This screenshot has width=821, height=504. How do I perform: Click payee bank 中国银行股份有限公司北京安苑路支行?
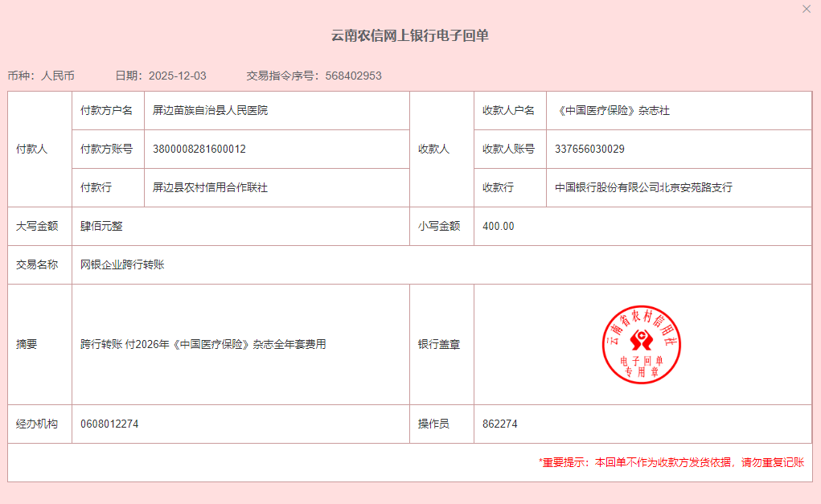point(643,187)
